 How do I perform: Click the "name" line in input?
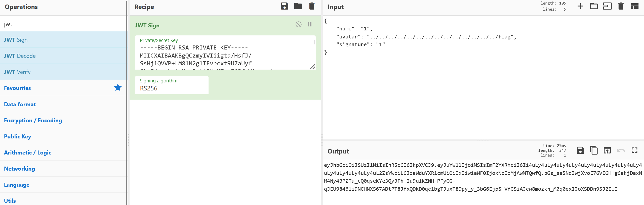pyautogui.click(x=354, y=29)
